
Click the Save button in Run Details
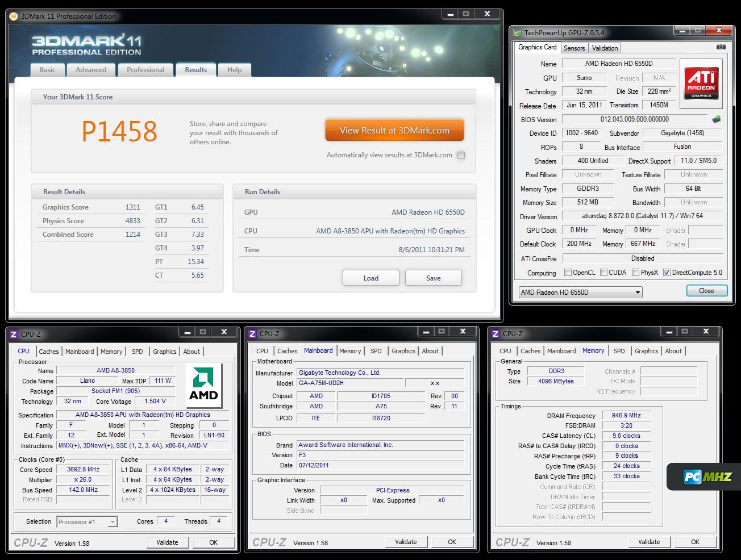click(434, 278)
